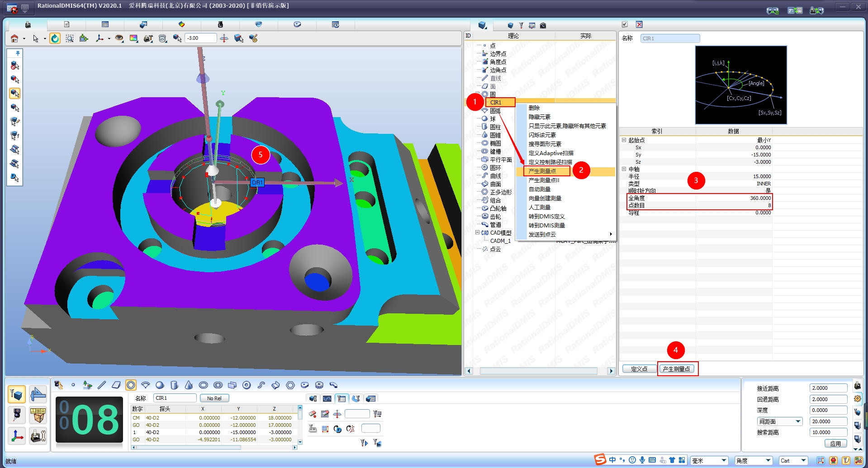Collapse the 起始点 property group
This screenshot has height=468, width=868.
[624, 140]
